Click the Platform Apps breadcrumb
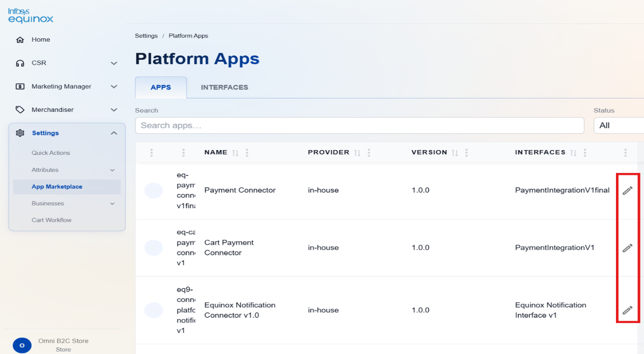644x354 pixels. (189, 36)
